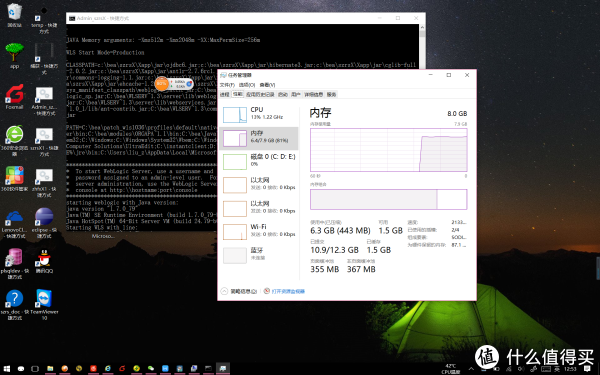Open the Foxmail desktop icon
Screen dimensions: 600x375
point(15,97)
